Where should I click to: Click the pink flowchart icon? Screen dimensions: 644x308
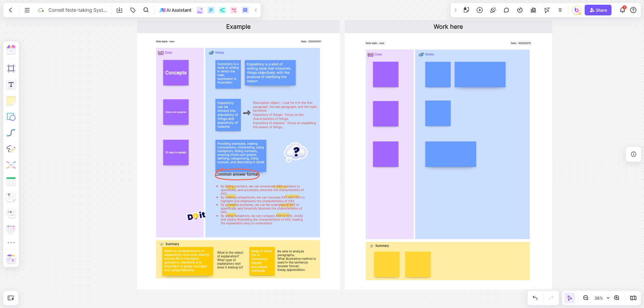(234, 10)
